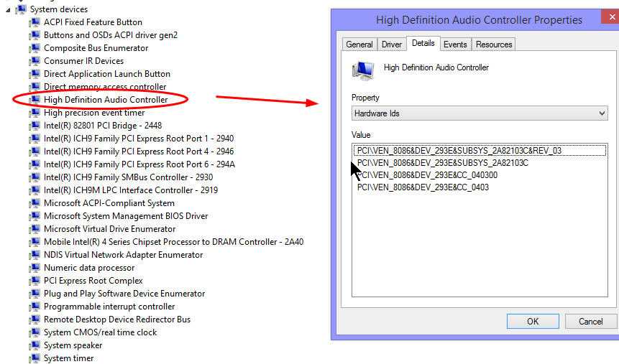Image resolution: width=619 pixels, height=364 pixels.
Task: Select Direct memory access controller label
Action: [105, 87]
